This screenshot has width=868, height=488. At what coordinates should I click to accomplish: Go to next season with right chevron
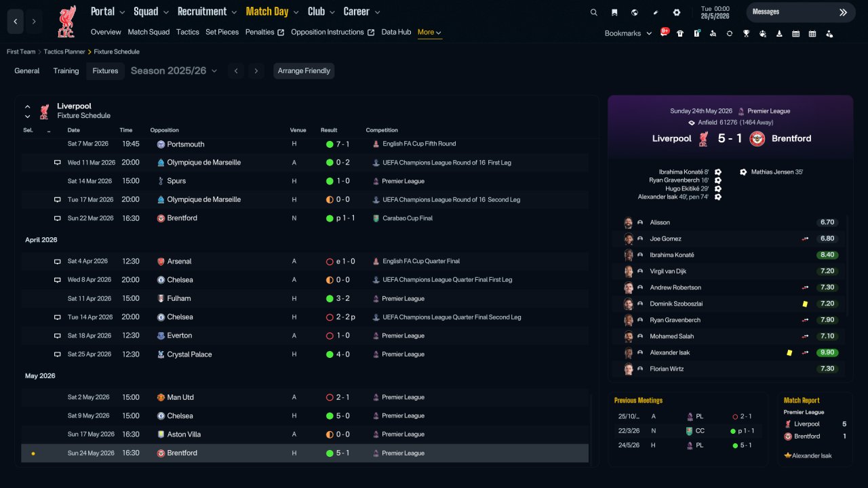pyautogui.click(x=256, y=70)
